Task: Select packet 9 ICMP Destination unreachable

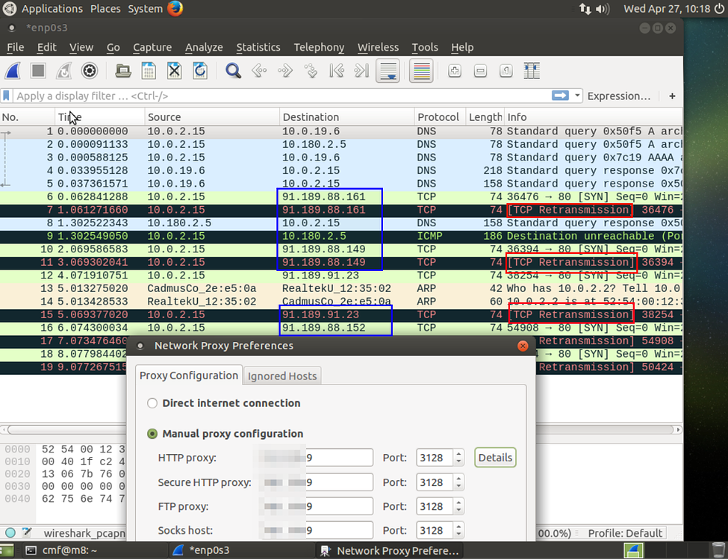Action: point(341,237)
